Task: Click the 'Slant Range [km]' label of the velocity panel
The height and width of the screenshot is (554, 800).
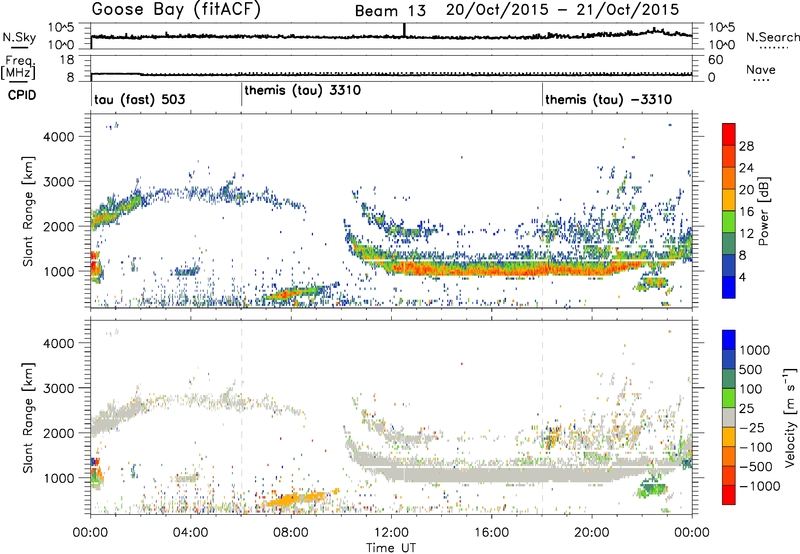Action: (29, 418)
